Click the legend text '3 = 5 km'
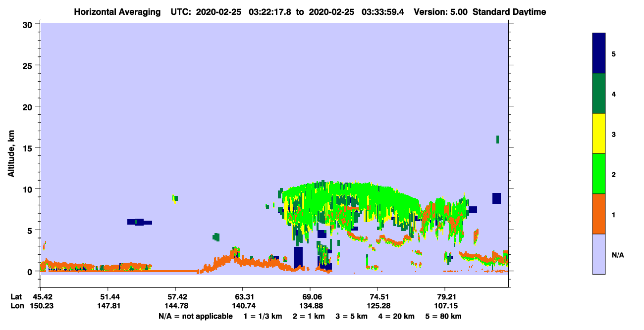The image size is (644, 330). 351,316
